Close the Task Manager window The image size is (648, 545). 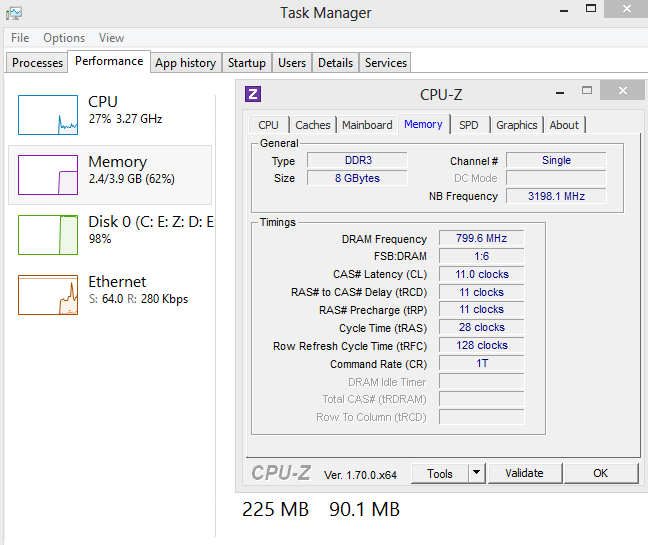pyautogui.click(x=626, y=8)
